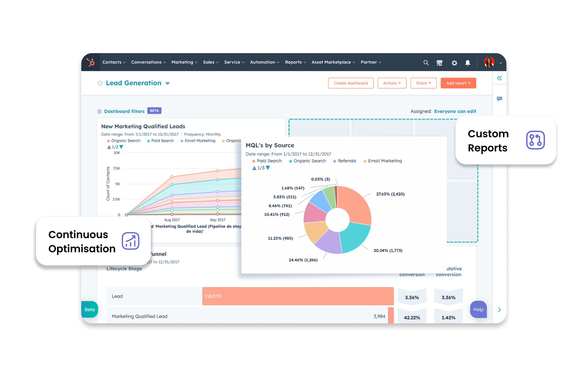This screenshot has height=376, width=588.
Task: Open the Dashboard filters icon
Action: pyautogui.click(x=99, y=111)
